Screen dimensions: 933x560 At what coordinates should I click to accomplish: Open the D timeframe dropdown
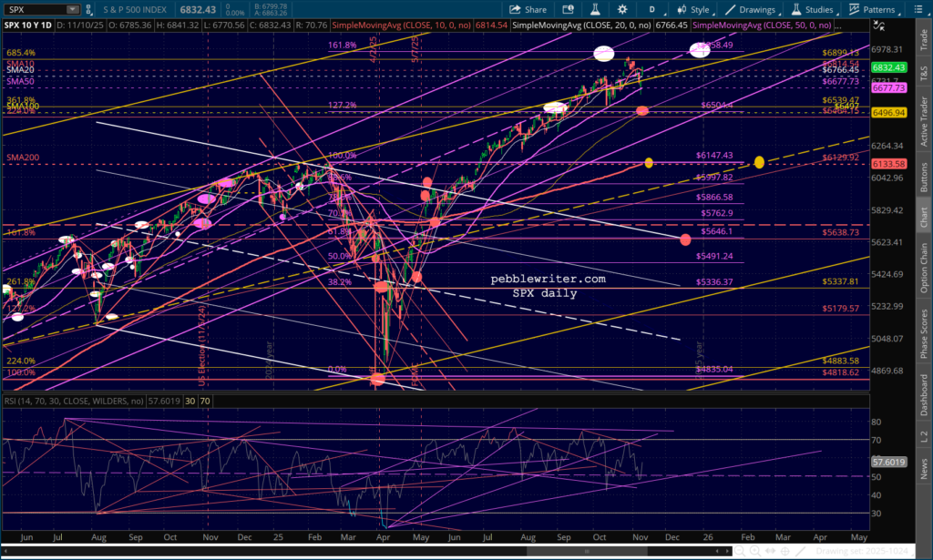point(652,9)
